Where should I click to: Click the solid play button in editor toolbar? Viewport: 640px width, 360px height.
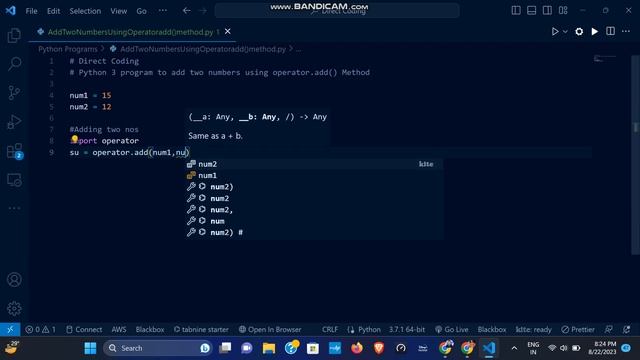click(595, 31)
